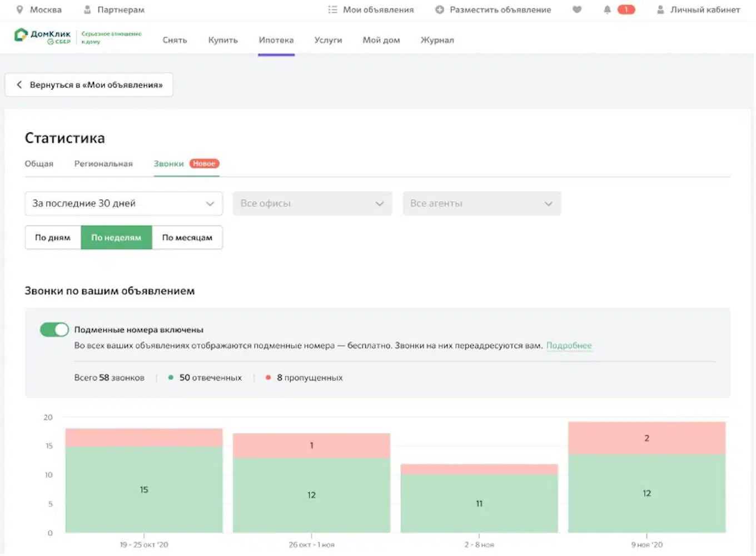
Task: Click the Всего 58 звонков text
Action: [109, 378]
